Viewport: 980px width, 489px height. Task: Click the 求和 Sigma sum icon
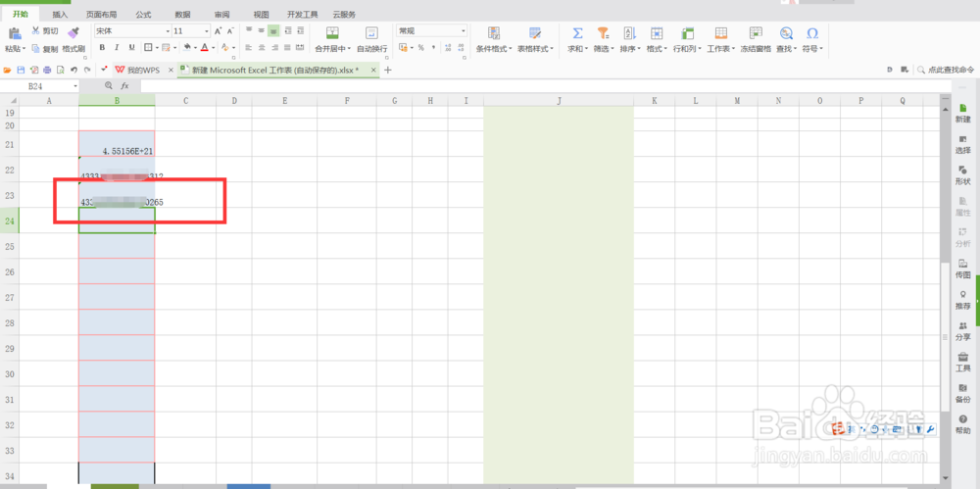click(x=578, y=33)
